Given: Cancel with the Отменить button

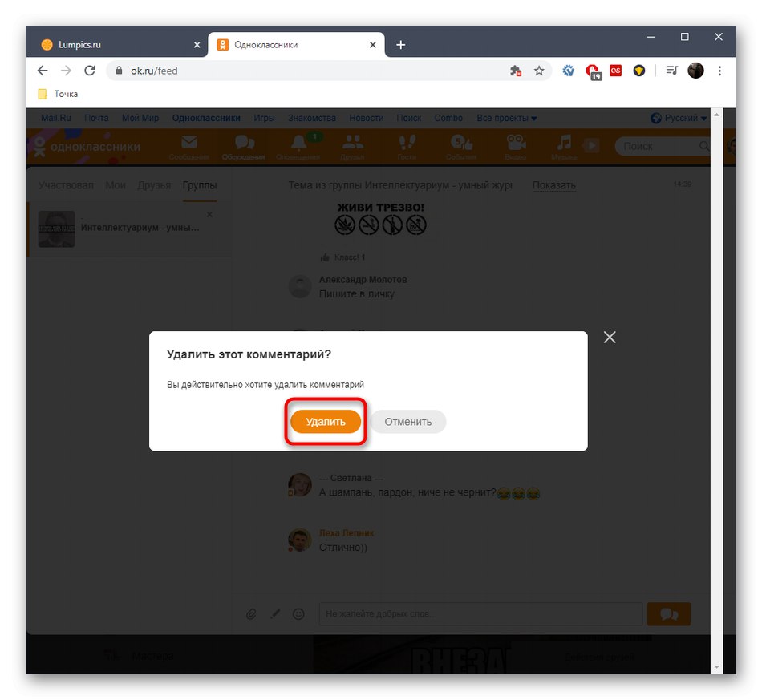Looking at the screenshot, I should [x=407, y=421].
